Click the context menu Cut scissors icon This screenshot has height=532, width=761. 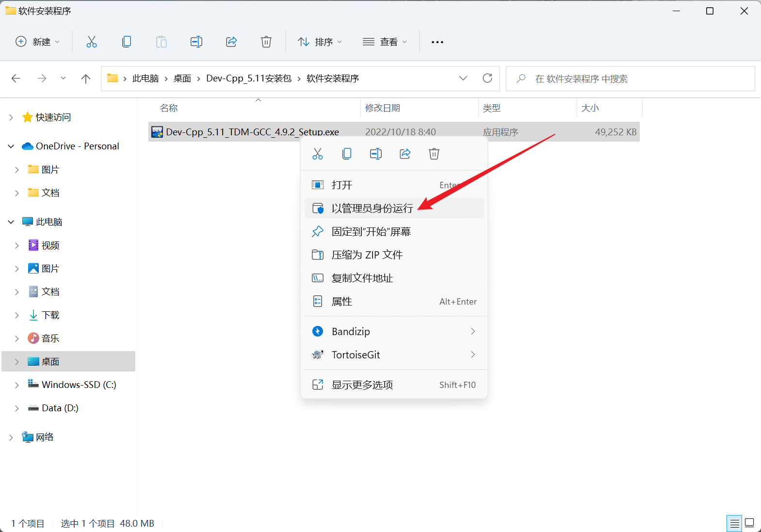(318, 154)
